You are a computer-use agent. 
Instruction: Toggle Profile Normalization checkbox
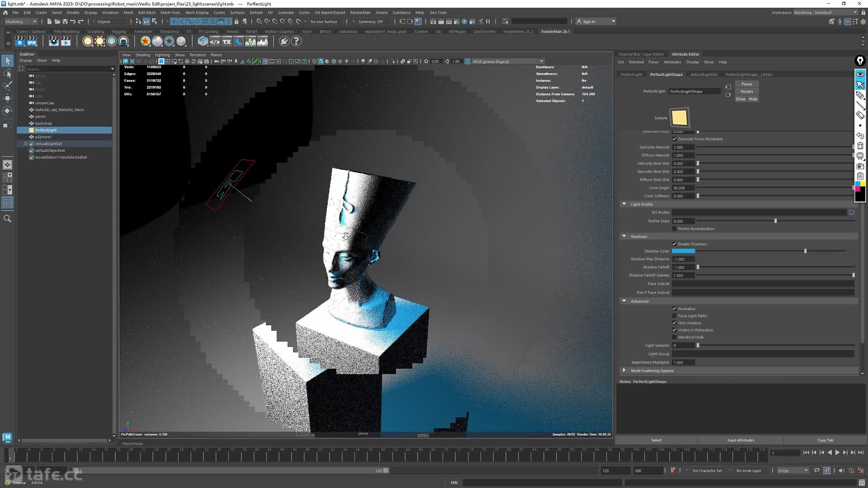(x=674, y=229)
